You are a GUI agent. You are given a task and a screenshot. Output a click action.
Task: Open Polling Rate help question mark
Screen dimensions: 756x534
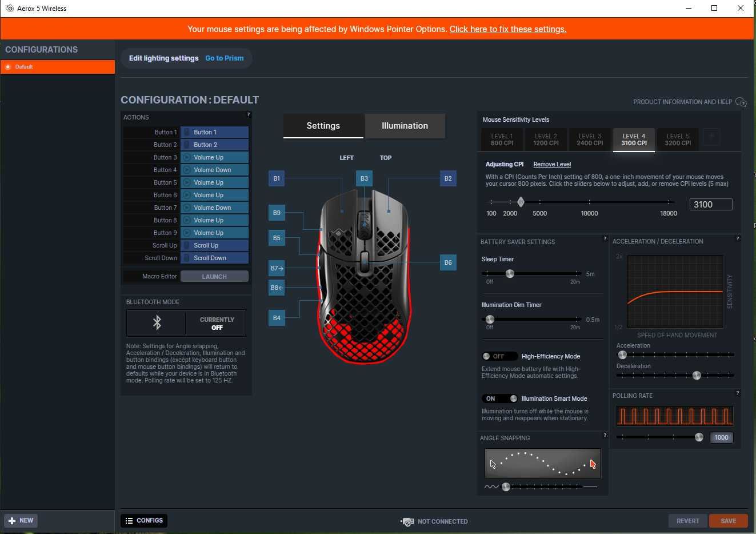(738, 393)
